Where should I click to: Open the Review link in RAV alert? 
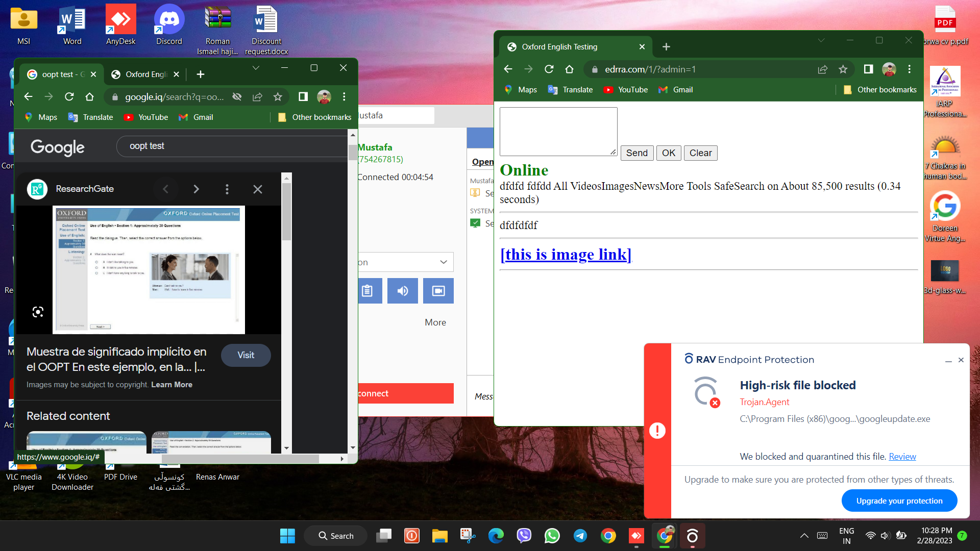[902, 457]
